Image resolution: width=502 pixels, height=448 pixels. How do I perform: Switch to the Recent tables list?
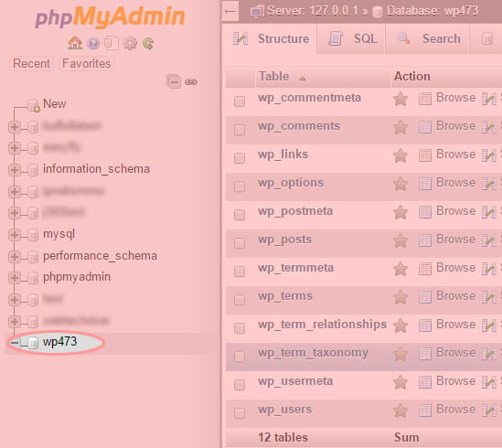coord(31,64)
